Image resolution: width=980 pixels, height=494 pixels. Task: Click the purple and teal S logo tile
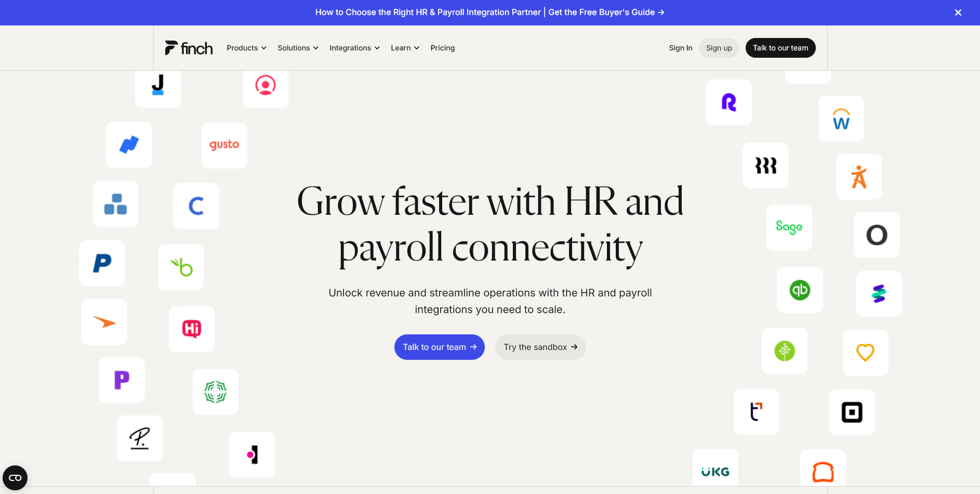[x=879, y=294]
